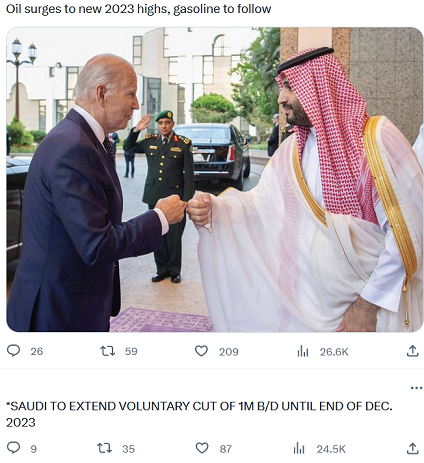Click the 26 replies count
Viewport: 424px width, 463px height.
pos(37,351)
